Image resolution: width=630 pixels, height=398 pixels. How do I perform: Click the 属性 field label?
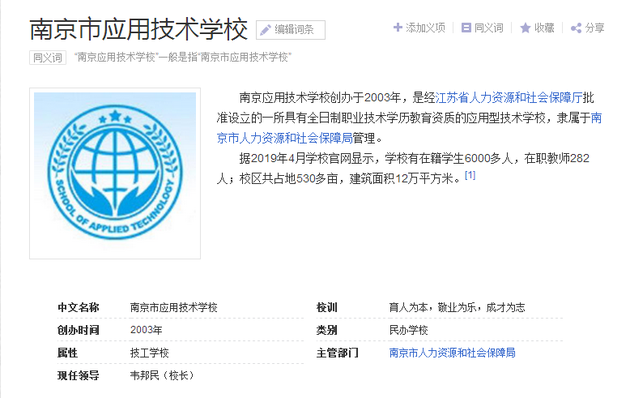point(67,353)
